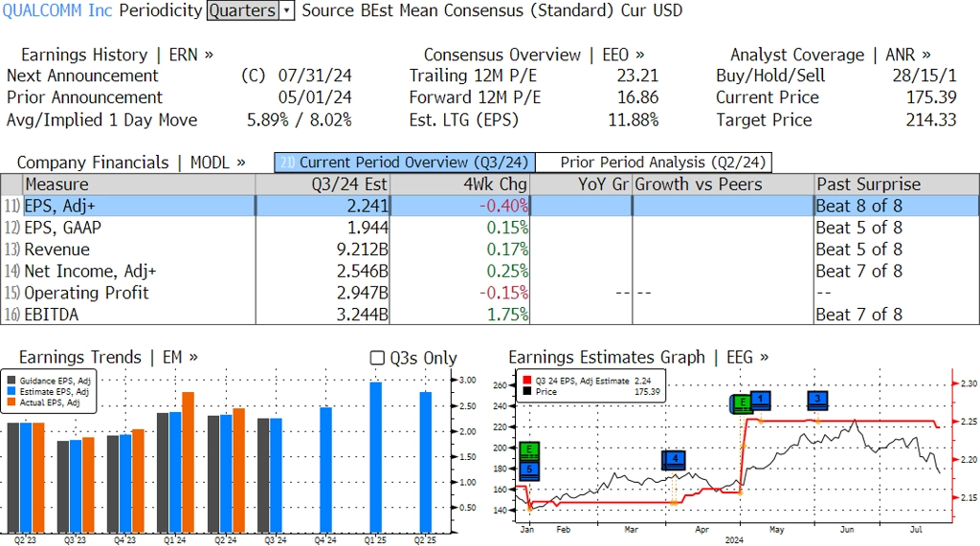The width and height of the screenshot is (980, 546).
Task: Click the Q1'24 orange actual EPS bar
Action: click(189, 462)
